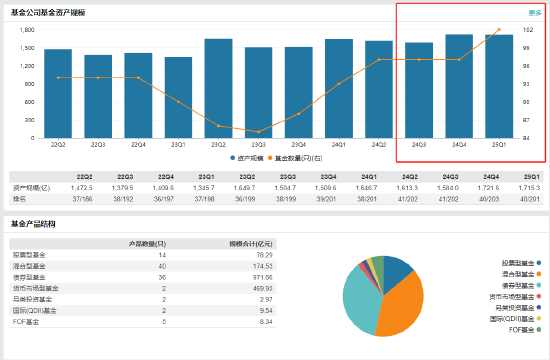Toggle 另类投资基金 pie legend dark blue dot

[539, 307]
